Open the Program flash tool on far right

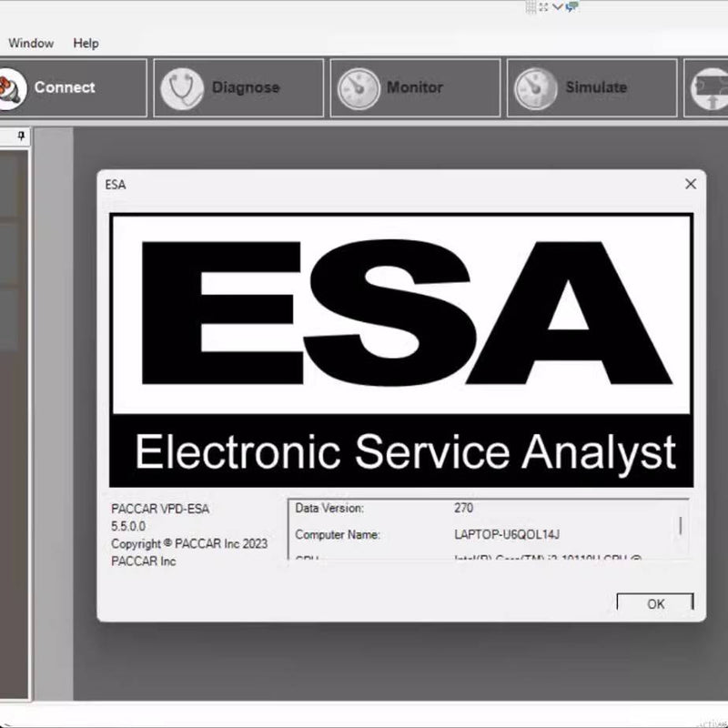714,86
